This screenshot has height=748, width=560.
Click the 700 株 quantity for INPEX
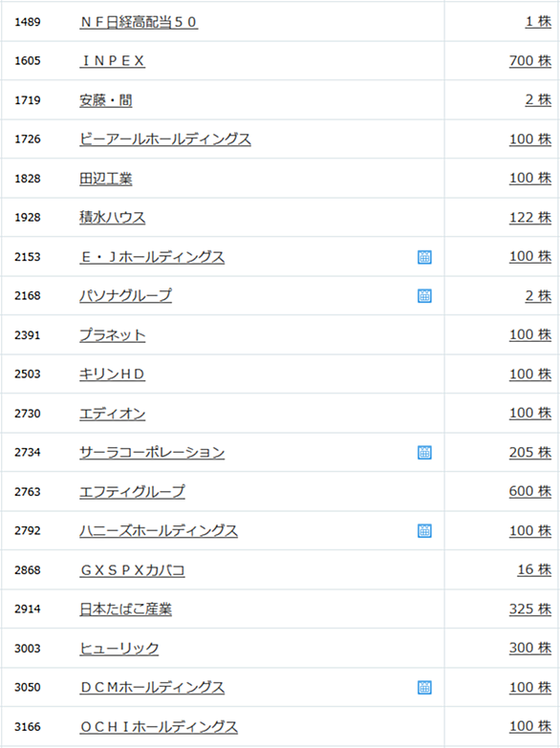pyautogui.click(x=530, y=61)
